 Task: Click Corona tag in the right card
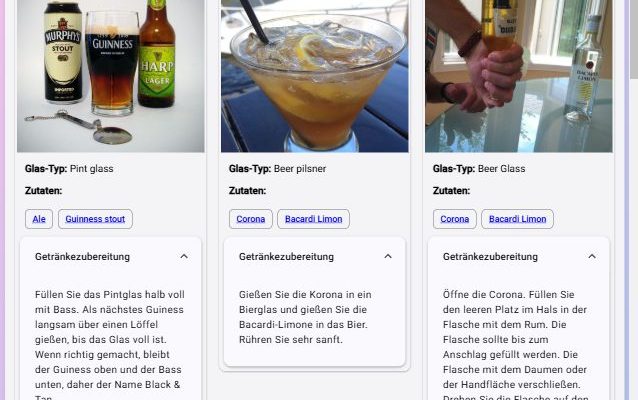[x=454, y=219]
